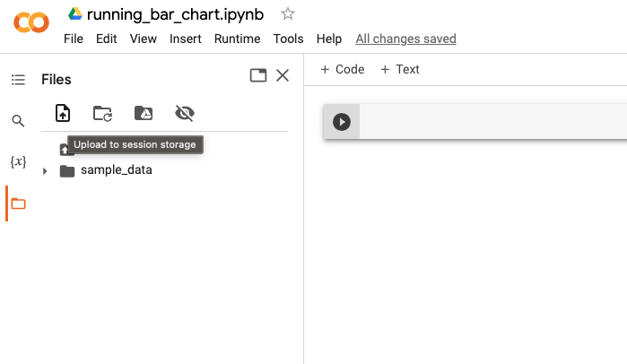Open the Table of contents sidebar icon
Screen dimensions: 627x364
point(18,80)
